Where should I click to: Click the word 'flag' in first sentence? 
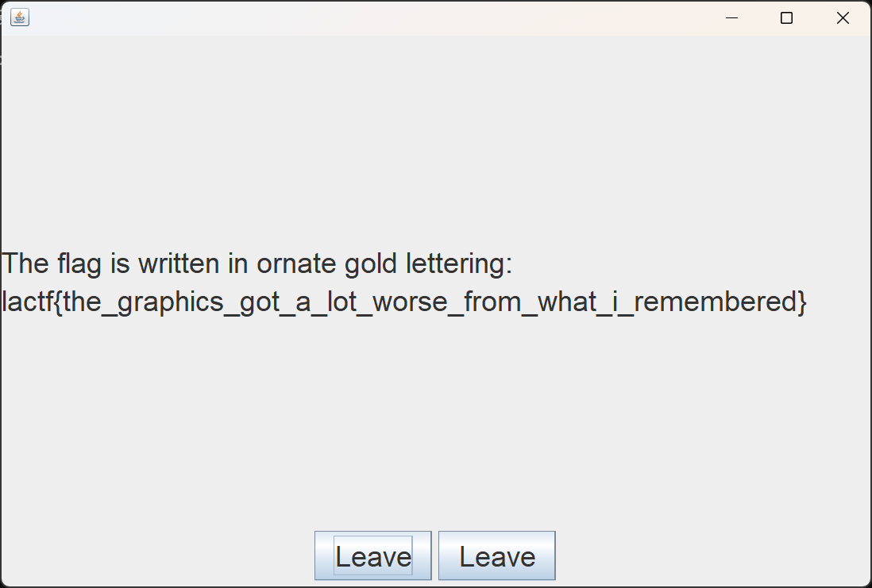pyautogui.click(x=79, y=263)
